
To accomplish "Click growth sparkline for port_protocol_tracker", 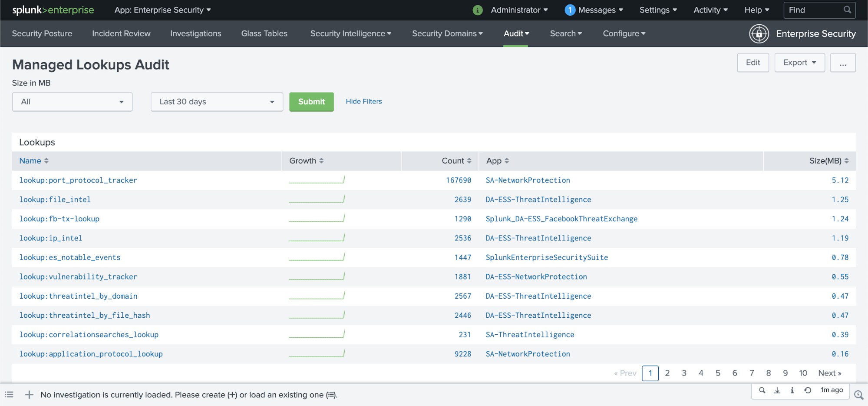I will tap(317, 180).
